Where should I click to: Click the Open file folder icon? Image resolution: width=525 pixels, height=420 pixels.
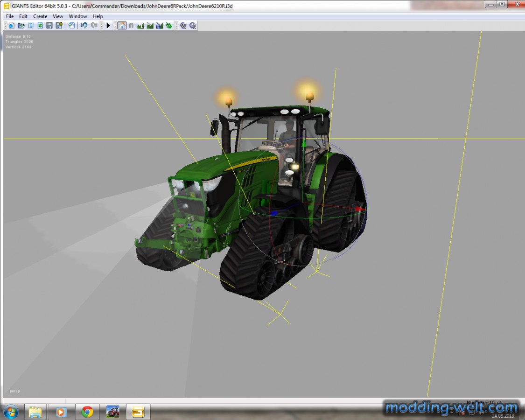21,26
